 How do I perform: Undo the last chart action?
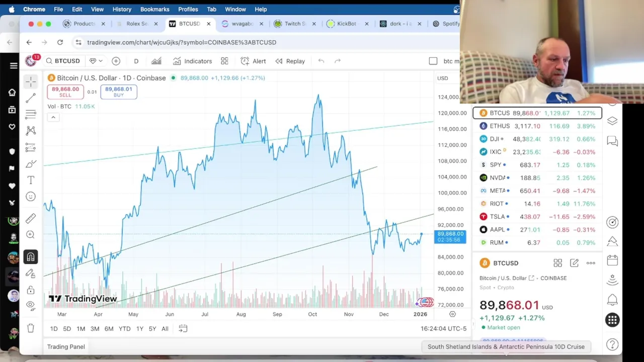click(x=321, y=61)
